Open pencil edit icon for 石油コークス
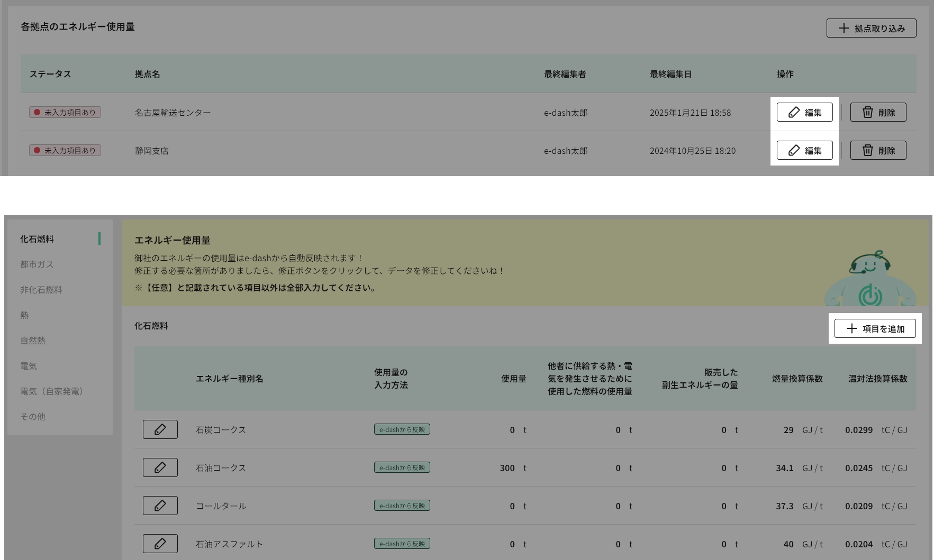Image resolution: width=934 pixels, height=560 pixels. [x=160, y=467]
